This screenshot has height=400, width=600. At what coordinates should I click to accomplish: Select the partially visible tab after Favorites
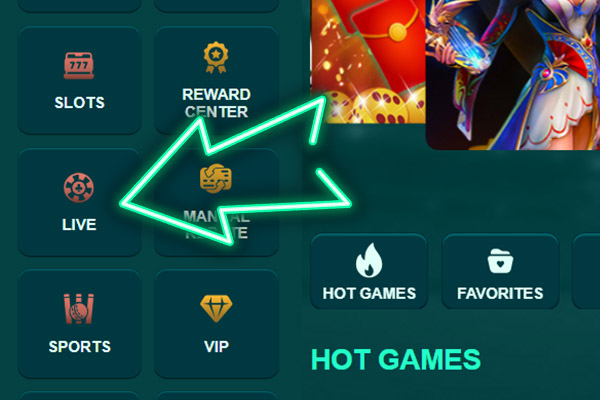[x=586, y=271]
